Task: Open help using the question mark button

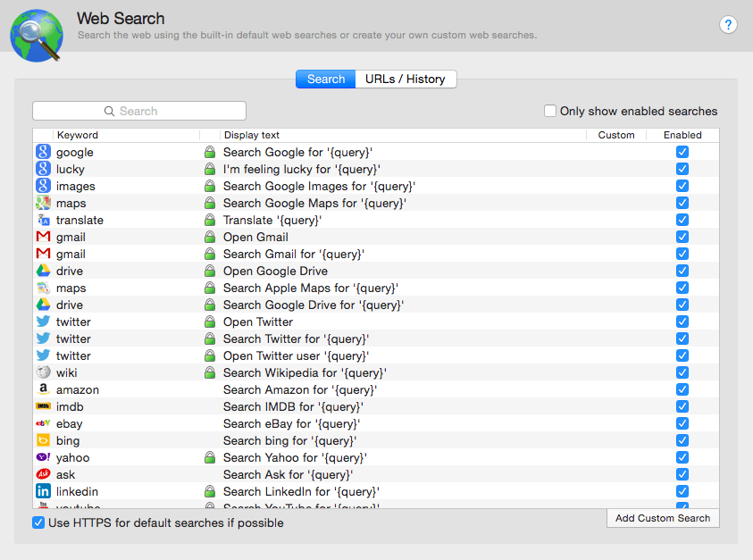Action: pyautogui.click(x=729, y=25)
